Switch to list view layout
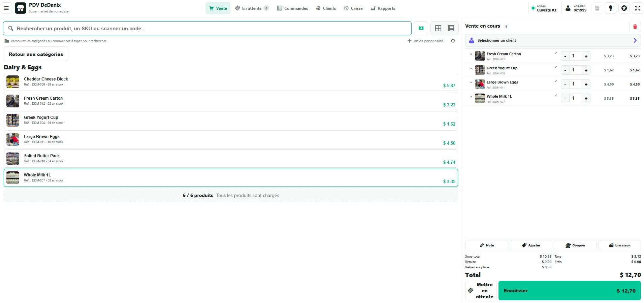 451,28
